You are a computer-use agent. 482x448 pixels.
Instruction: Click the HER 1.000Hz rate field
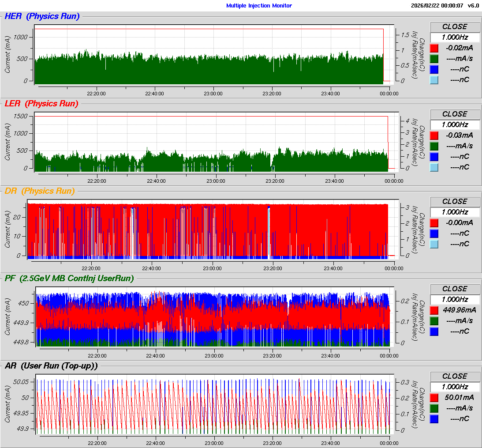click(454, 38)
